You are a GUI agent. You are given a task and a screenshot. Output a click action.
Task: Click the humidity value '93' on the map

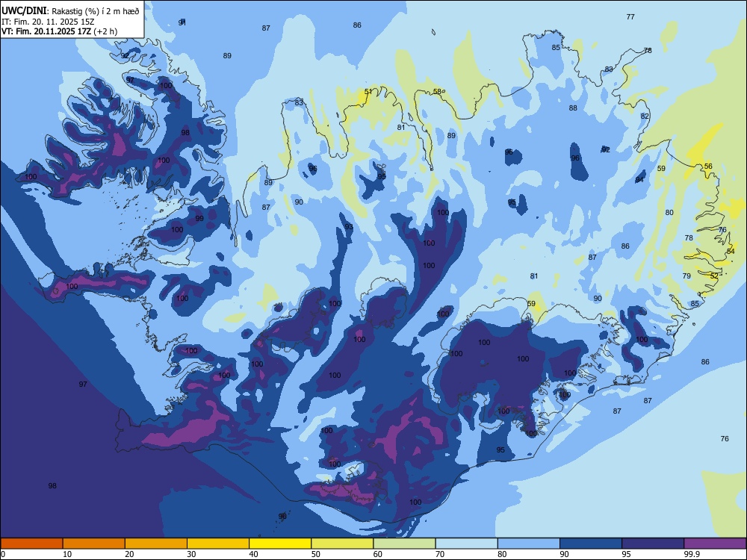[349, 227]
